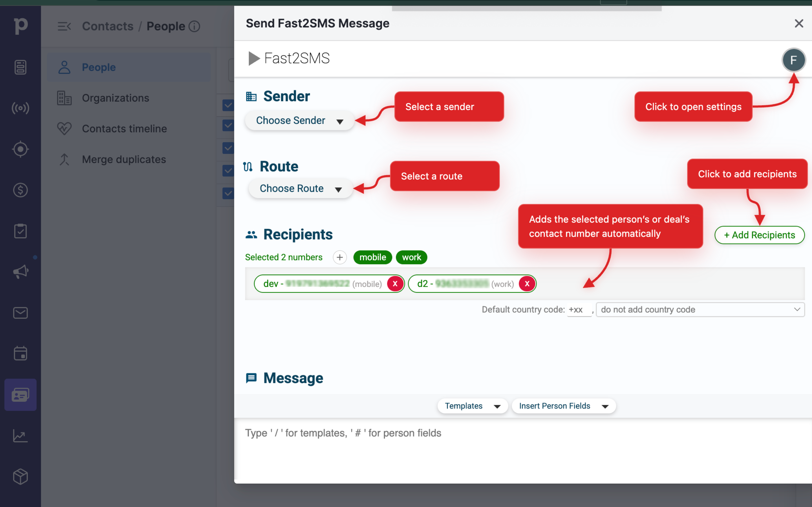Image resolution: width=812 pixels, height=507 pixels.
Task: Uncheck the topmost contact row checkbox
Action: [228, 105]
